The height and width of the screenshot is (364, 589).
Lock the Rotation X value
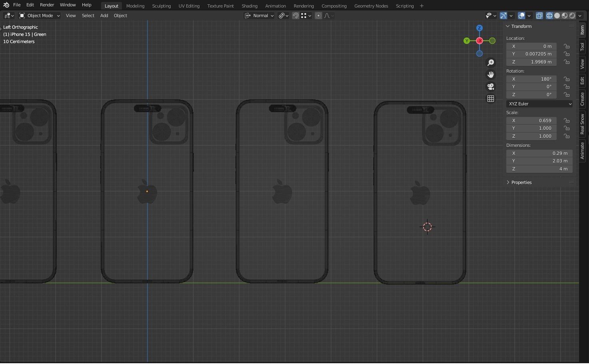pyautogui.click(x=567, y=79)
